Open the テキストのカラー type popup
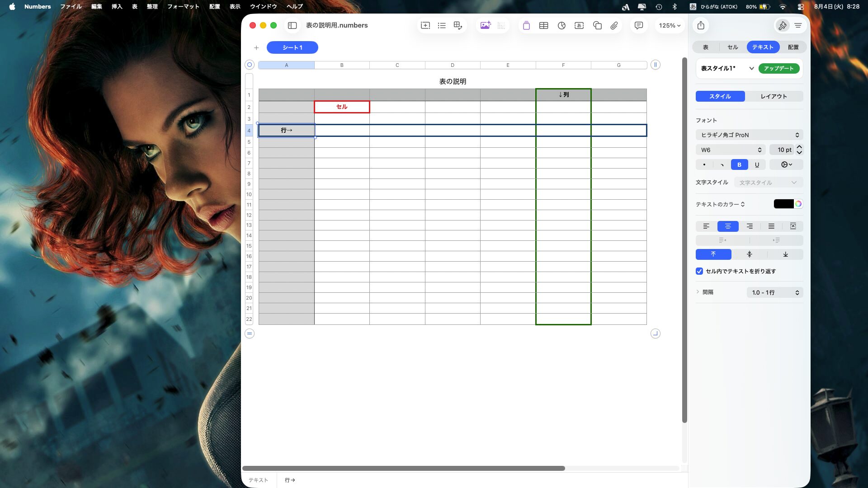The height and width of the screenshot is (488, 868). (721, 205)
